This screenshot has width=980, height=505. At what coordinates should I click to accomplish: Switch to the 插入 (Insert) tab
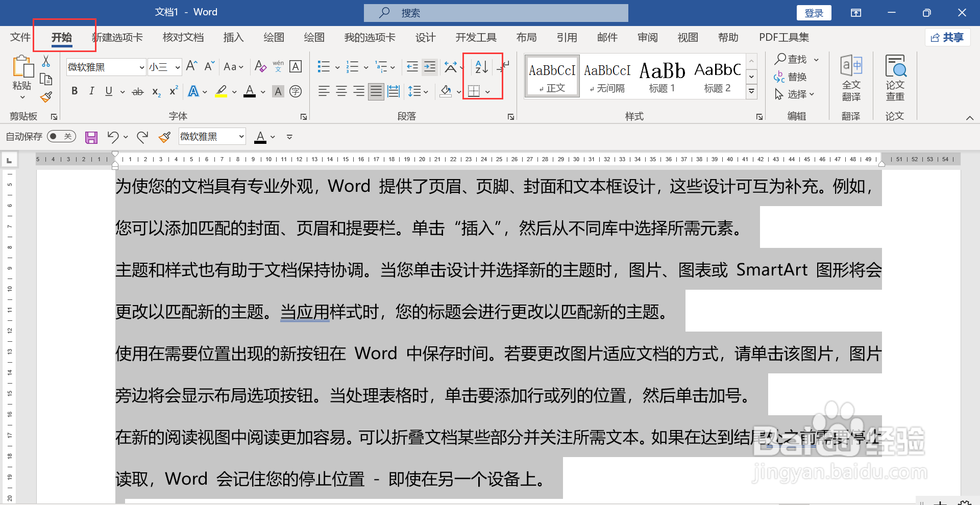pyautogui.click(x=234, y=37)
